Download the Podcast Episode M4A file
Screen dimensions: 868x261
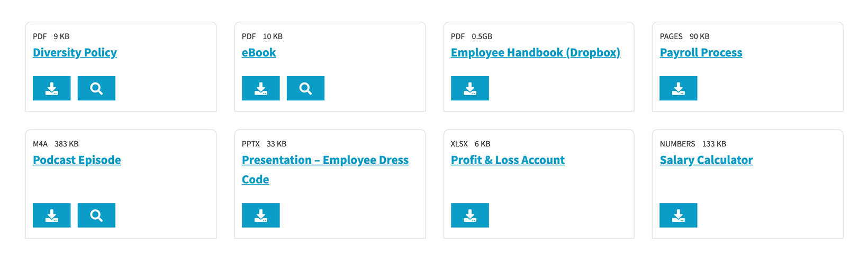click(x=51, y=215)
